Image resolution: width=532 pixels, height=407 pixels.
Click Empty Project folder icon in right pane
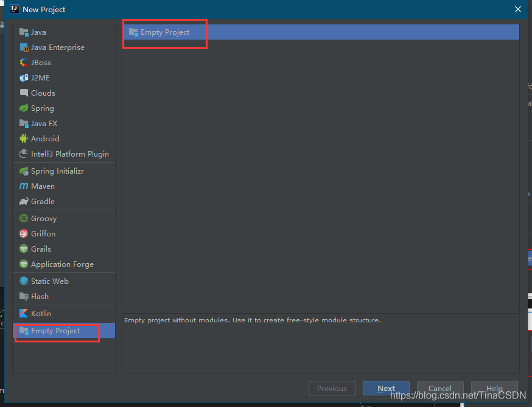(133, 32)
